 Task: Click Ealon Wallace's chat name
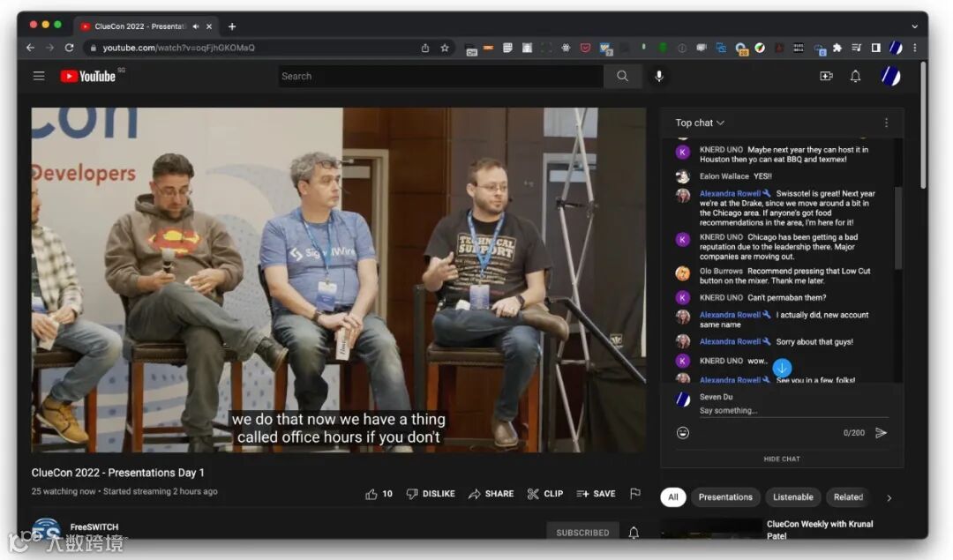pos(724,176)
